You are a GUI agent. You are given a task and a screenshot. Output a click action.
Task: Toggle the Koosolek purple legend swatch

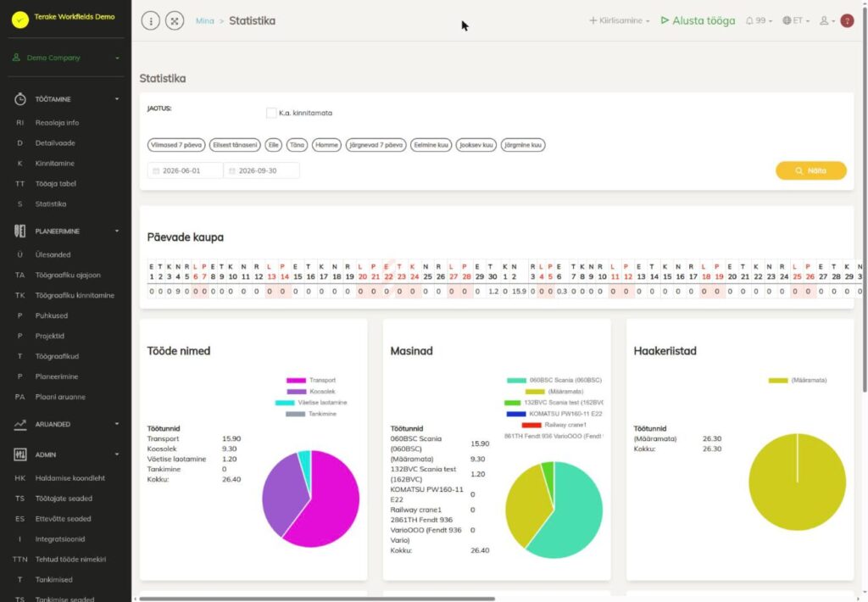296,392
